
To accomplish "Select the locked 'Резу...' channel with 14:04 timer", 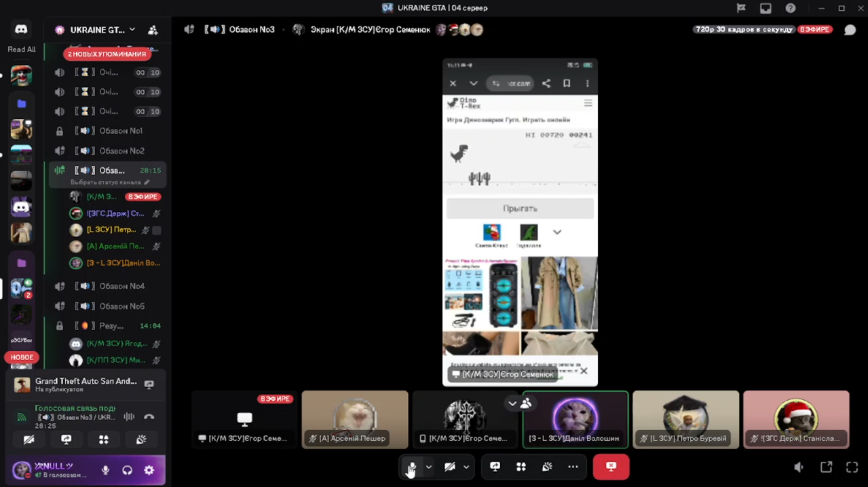I will tap(107, 326).
